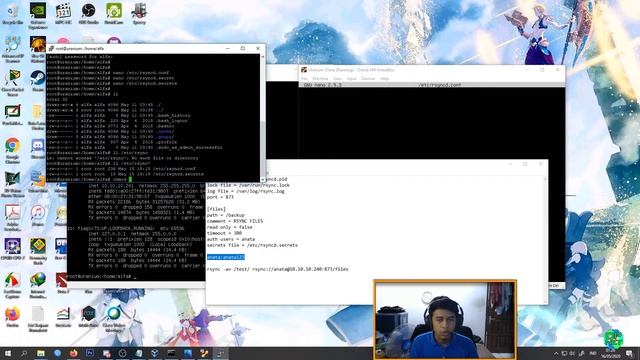Screen dimensions: 640x360
Task: Open the Machine menu in VirtualBox window
Action: (x=320, y=78)
